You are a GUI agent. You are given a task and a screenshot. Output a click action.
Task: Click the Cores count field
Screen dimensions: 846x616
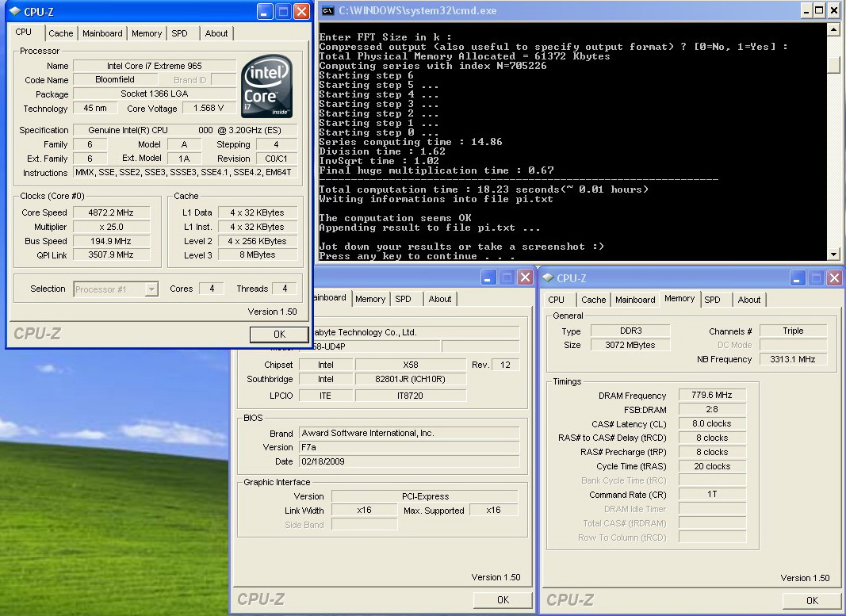point(212,289)
